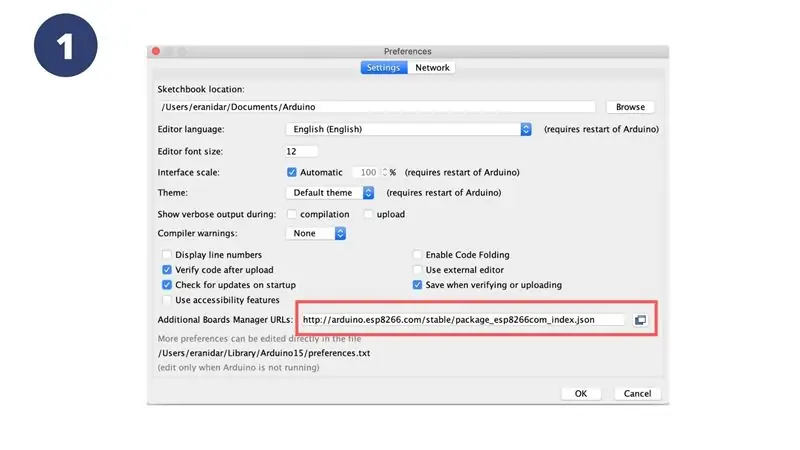This screenshot has width=800, height=450.
Task: Open the Theme dropdown
Action: 330,193
